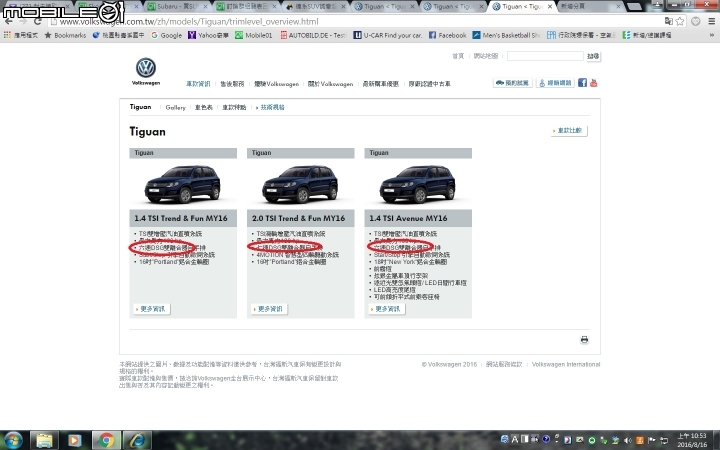Open the Men's Basketball bookmark
This screenshot has height=450, width=720.
[506, 35]
